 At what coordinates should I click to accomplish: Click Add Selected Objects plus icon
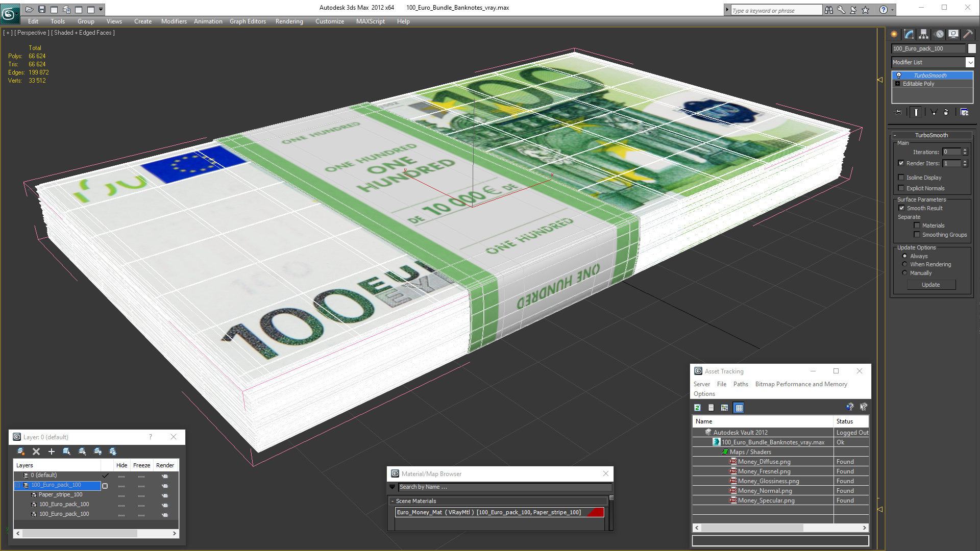tap(52, 452)
